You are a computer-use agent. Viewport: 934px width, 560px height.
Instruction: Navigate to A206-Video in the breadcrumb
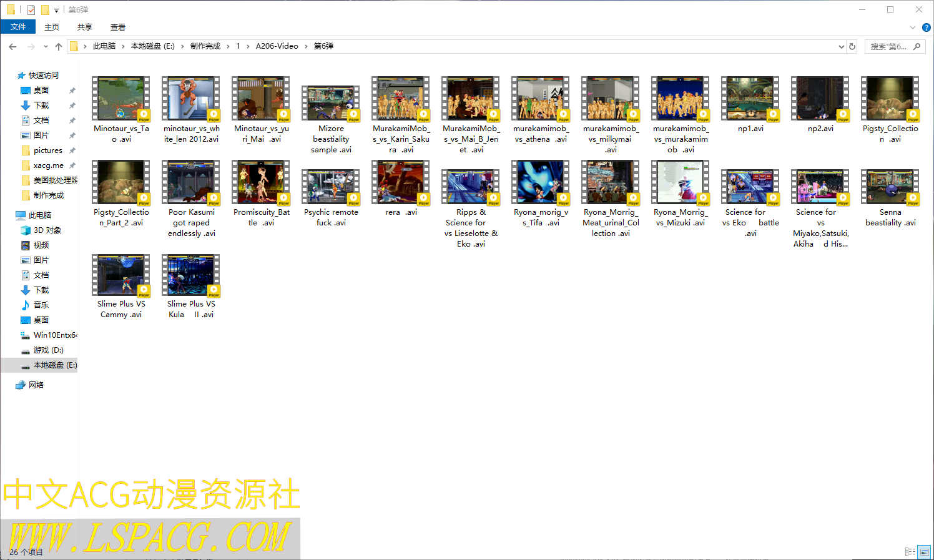click(277, 46)
